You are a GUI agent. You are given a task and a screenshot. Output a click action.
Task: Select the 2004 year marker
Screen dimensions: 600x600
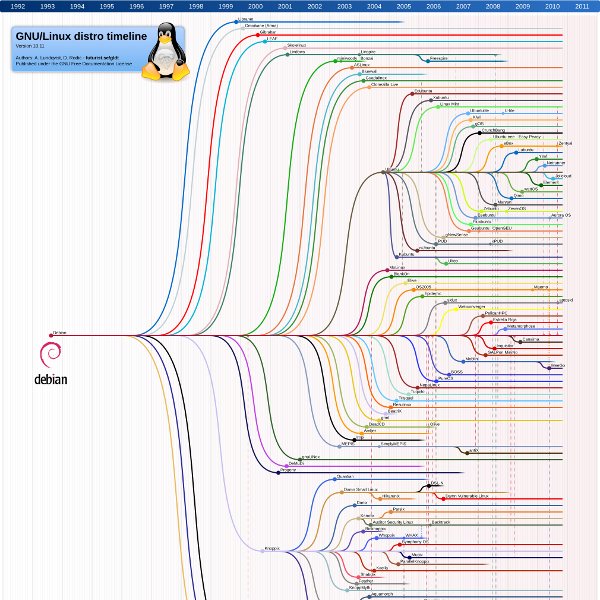374,6
